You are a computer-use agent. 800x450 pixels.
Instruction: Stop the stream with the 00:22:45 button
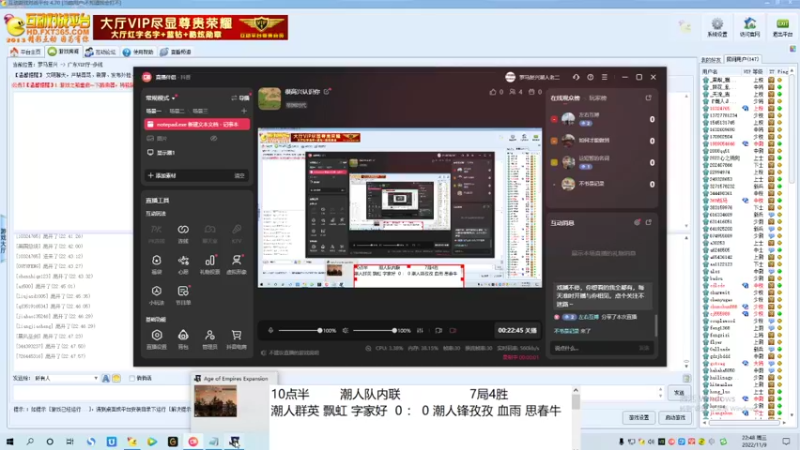click(x=517, y=331)
